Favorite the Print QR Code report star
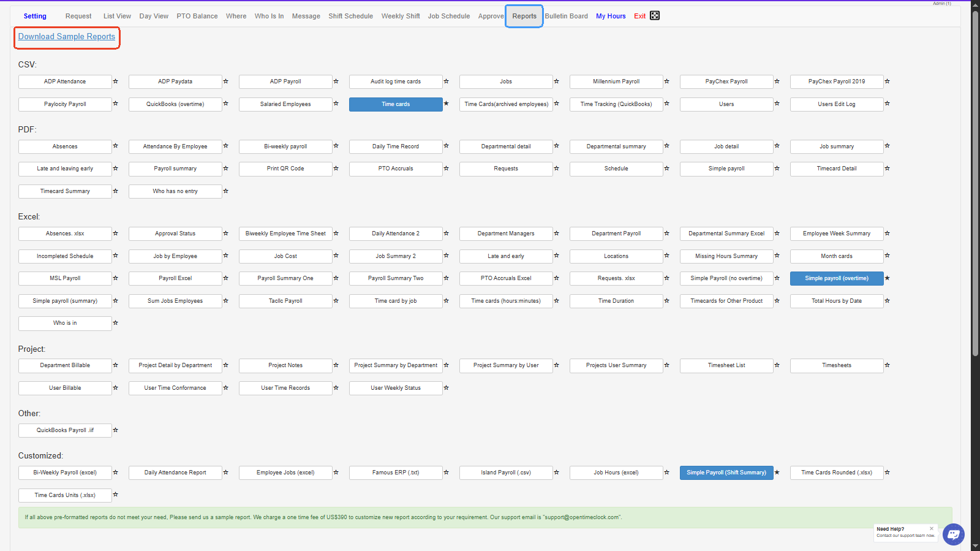 click(336, 169)
